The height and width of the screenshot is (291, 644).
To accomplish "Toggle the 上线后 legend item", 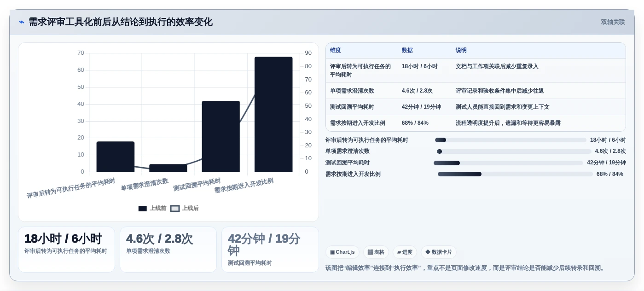I will [x=185, y=208].
